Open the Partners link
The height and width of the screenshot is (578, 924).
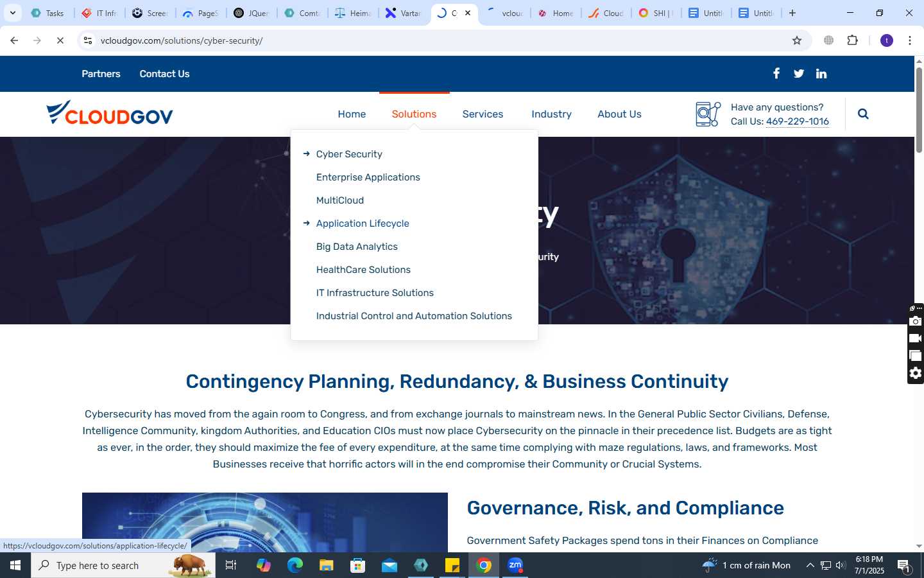coord(101,74)
